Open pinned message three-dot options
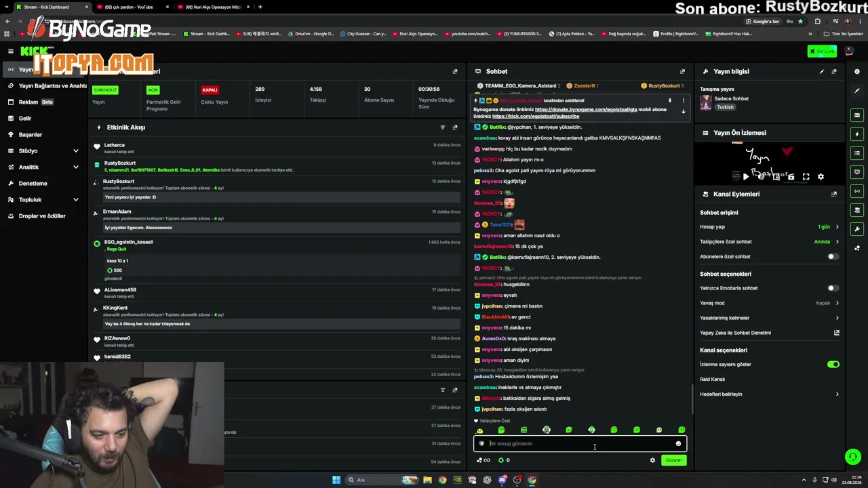The width and height of the screenshot is (868, 488). [x=683, y=101]
